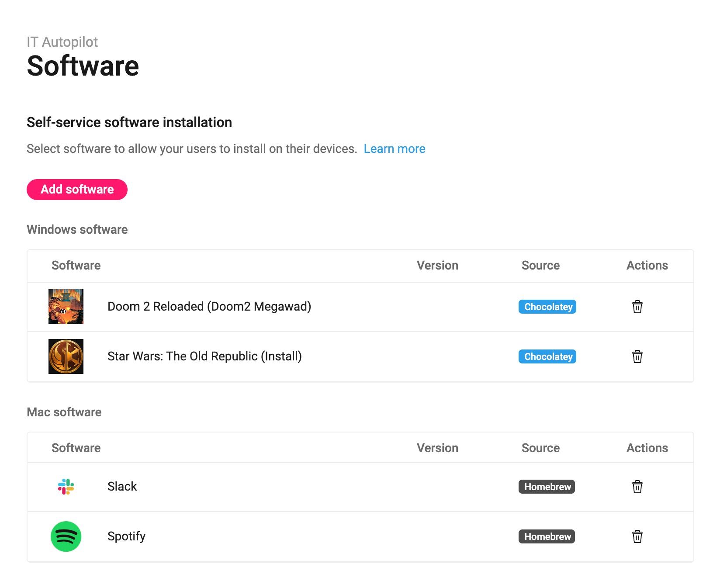Image resolution: width=720 pixels, height=588 pixels.
Task: Click the green Spotify logo icon
Action: [66, 536]
